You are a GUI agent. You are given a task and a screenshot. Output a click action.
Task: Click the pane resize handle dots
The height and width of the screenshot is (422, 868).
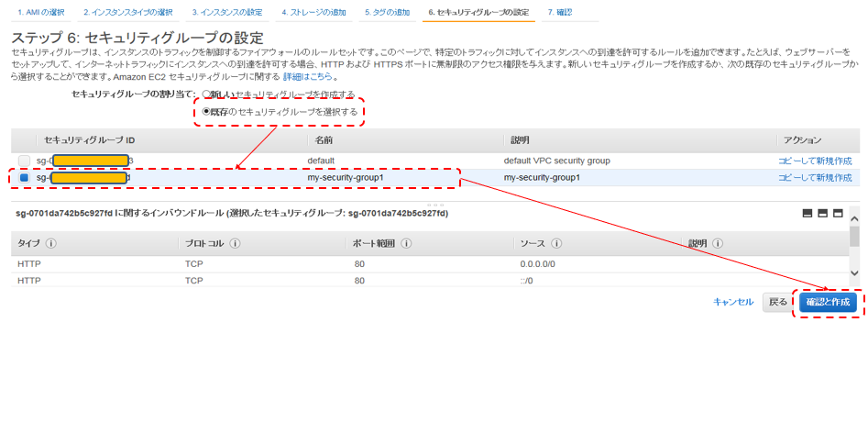tap(435, 205)
